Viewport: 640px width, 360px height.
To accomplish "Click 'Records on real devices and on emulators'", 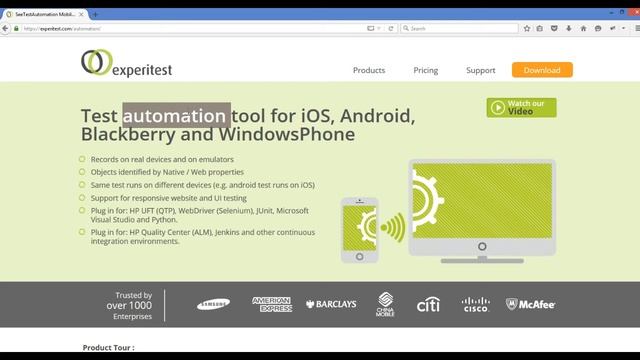I will tap(162, 159).
